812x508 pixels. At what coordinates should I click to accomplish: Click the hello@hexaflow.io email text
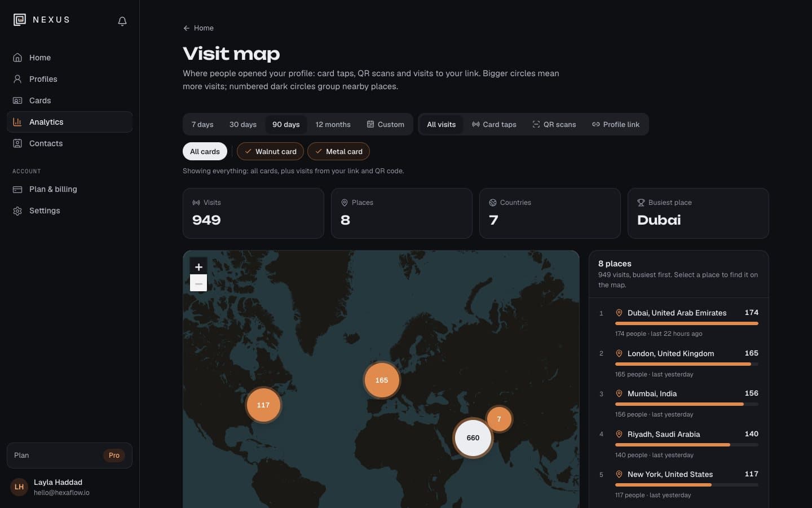pyautogui.click(x=61, y=493)
